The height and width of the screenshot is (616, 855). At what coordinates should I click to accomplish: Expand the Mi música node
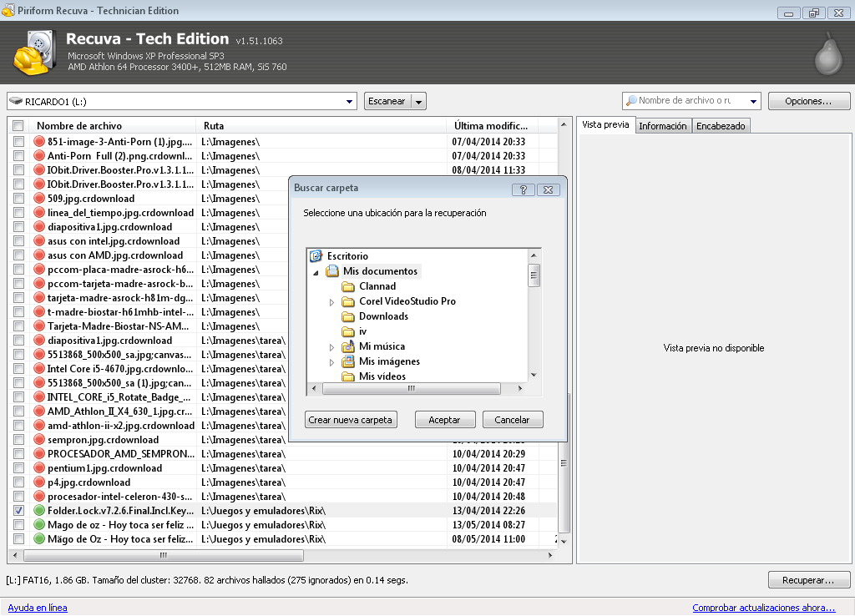331,347
